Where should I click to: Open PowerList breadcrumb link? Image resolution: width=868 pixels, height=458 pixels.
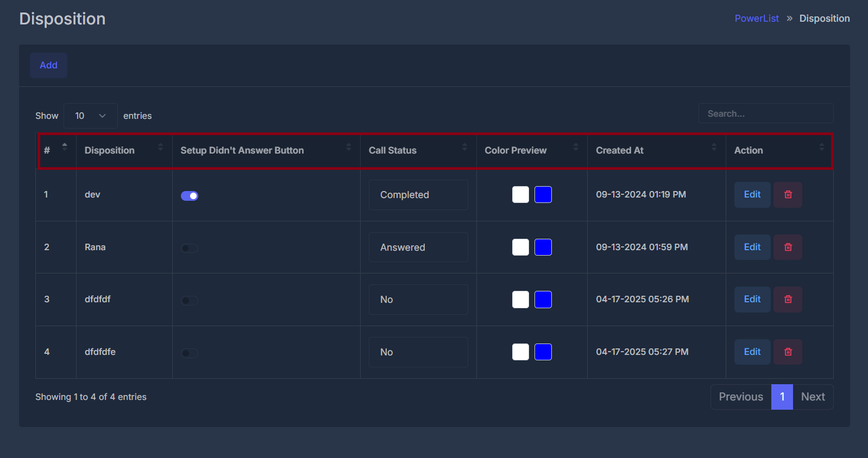pyautogui.click(x=757, y=18)
